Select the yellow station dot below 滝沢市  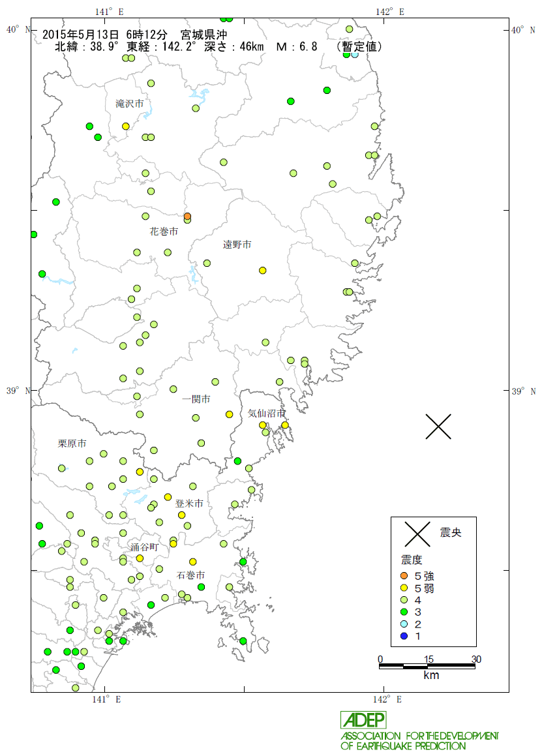(x=126, y=127)
